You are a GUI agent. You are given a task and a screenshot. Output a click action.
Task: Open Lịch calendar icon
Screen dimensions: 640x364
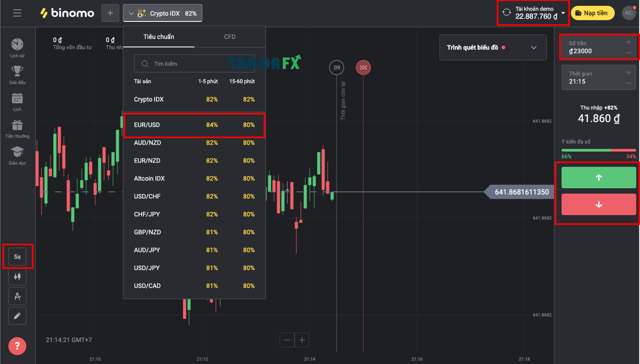(17, 102)
